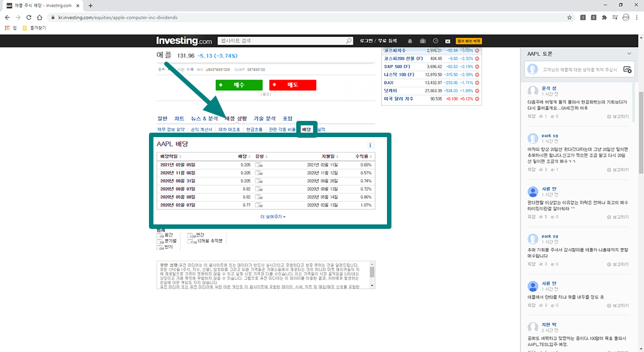Open the 재정 상황 tab

click(236, 119)
